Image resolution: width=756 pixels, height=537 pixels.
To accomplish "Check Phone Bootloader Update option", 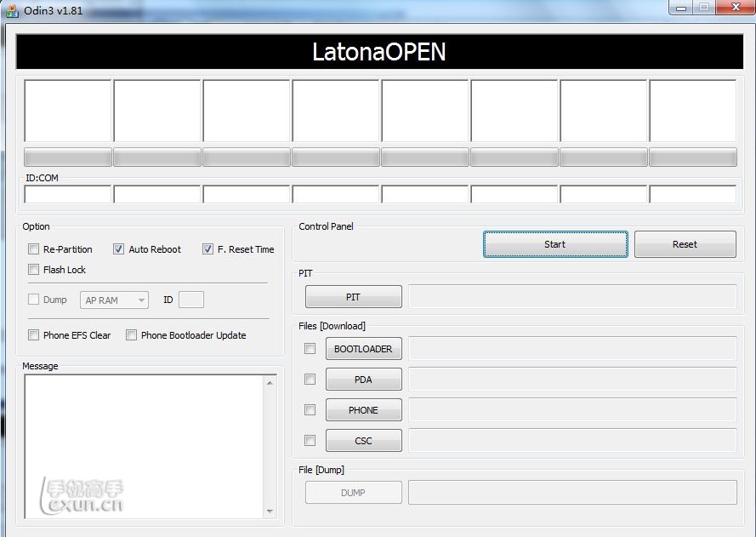I will [131, 334].
